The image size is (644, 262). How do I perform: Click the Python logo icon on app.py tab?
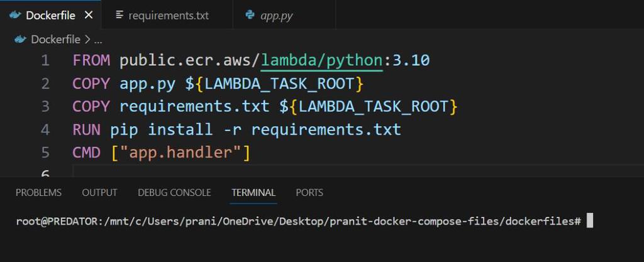250,15
